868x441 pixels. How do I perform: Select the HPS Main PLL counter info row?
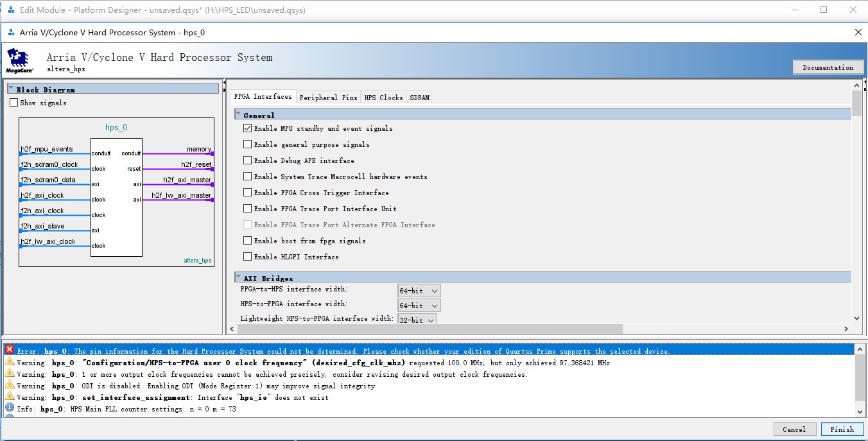pyautogui.click(x=429, y=408)
